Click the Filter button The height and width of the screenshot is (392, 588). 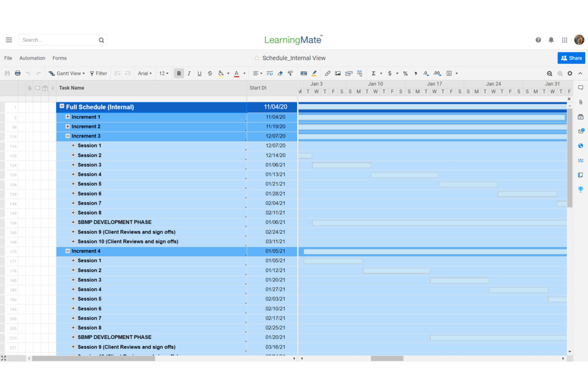click(x=98, y=73)
